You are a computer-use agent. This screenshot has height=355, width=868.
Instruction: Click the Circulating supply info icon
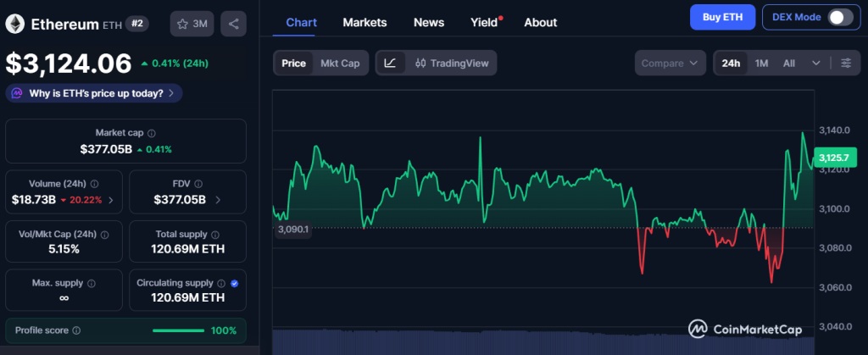point(221,283)
